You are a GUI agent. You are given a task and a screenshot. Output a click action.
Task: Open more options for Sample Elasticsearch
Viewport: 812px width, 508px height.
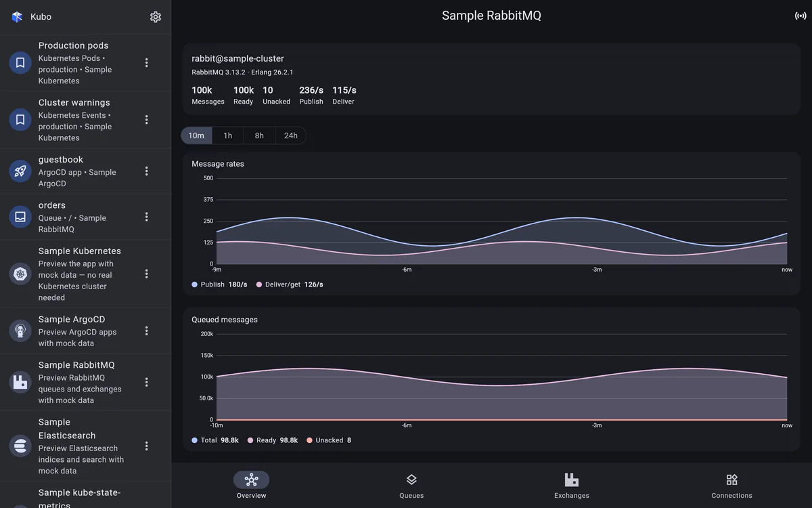click(147, 446)
